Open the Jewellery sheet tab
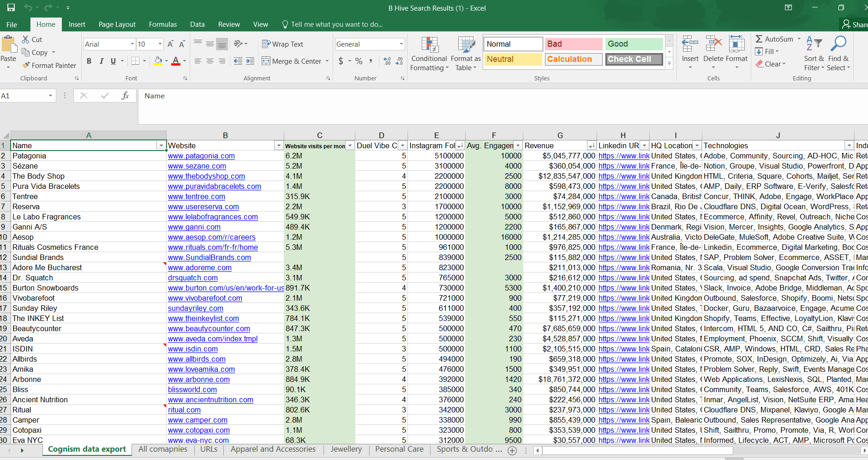This screenshot has width=868, height=460. point(346,449)
